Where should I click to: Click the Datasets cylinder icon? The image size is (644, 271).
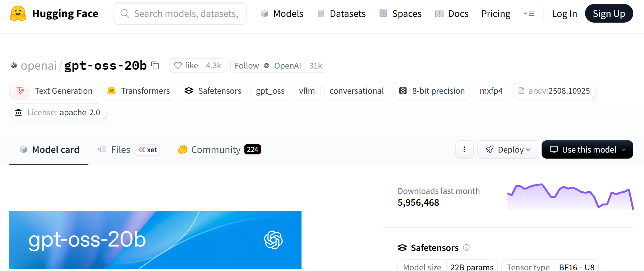click(x=321, y=14)
